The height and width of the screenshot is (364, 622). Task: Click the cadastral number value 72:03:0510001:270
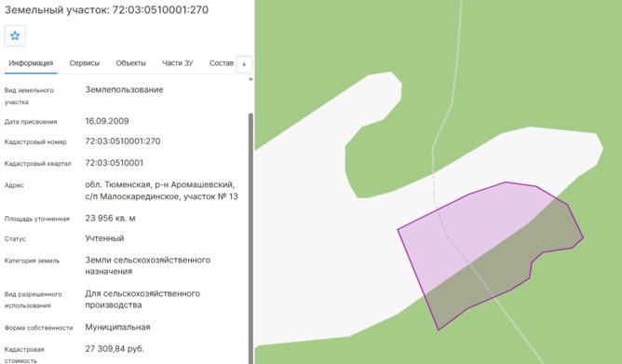[123, 142]
